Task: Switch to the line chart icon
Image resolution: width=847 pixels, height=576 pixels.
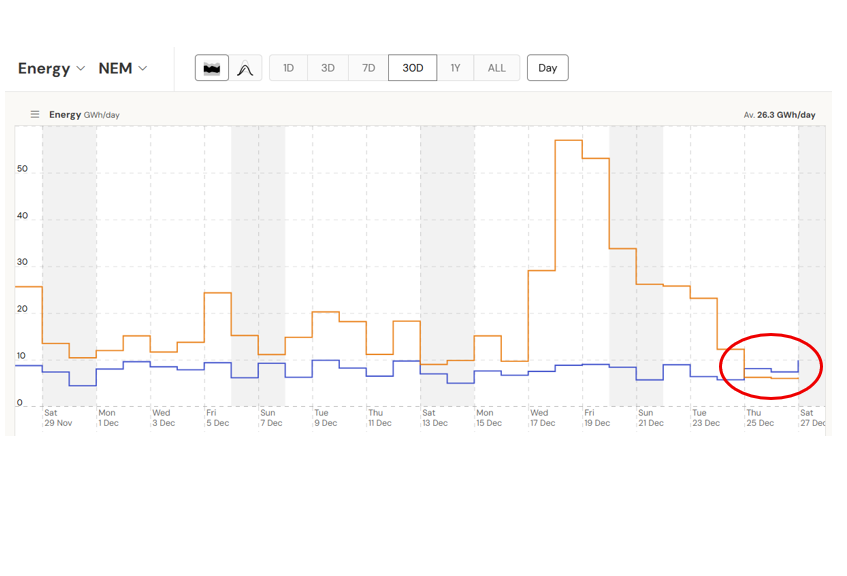Action: coord(245,68)
